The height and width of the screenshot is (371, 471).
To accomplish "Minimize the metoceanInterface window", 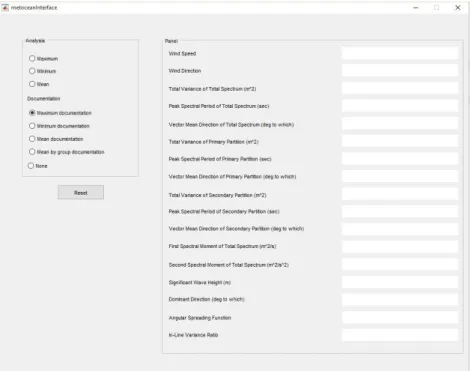I will click(416, 7).
